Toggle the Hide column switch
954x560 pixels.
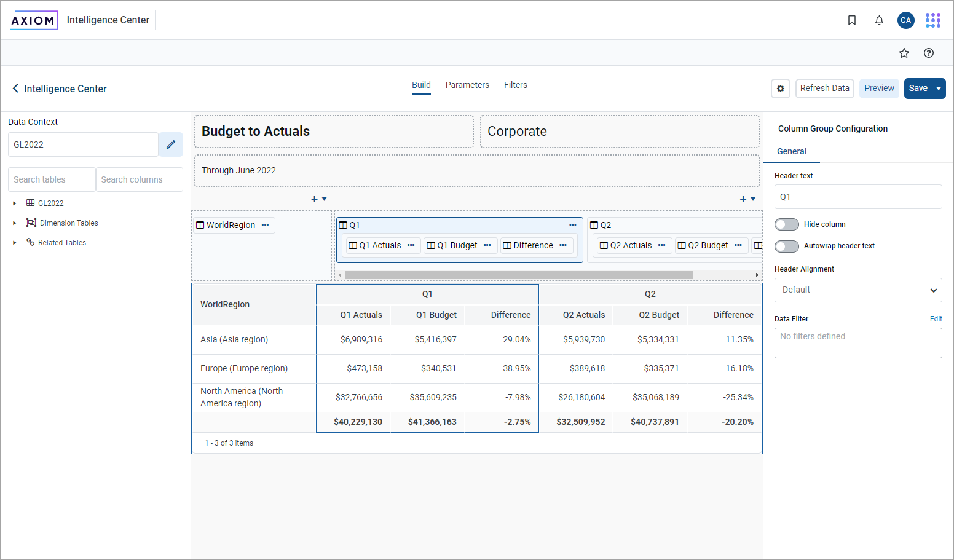pos(787,224)
